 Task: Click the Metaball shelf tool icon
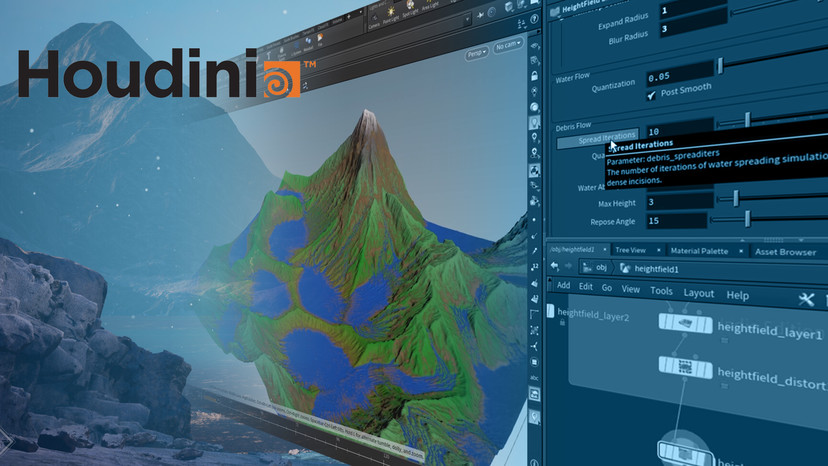[x=308, y=43]
